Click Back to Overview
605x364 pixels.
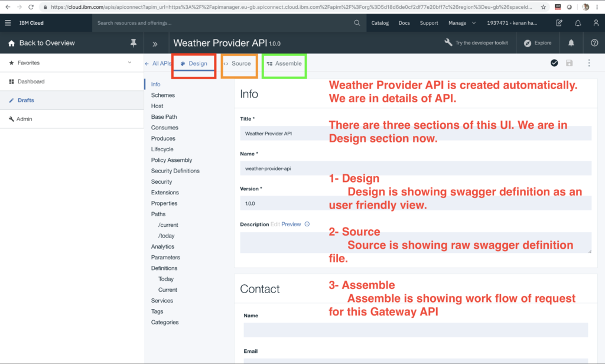click(47, 43)
